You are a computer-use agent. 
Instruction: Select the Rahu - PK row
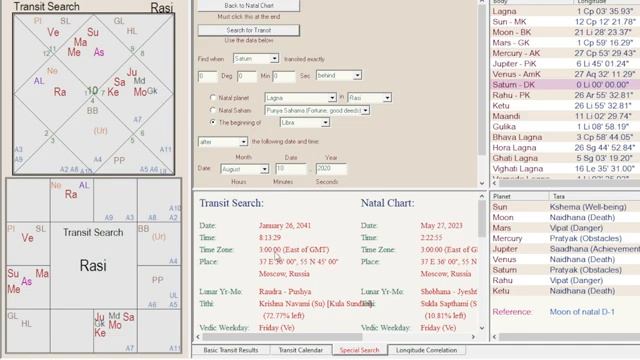[x=565, y=95]
